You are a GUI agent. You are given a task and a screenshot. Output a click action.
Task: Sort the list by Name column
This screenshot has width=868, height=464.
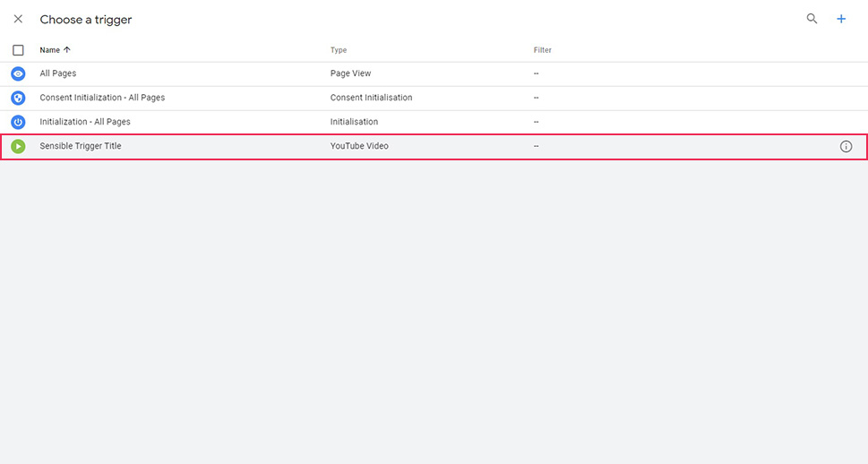pyautogui.click(x=50, y=50)
